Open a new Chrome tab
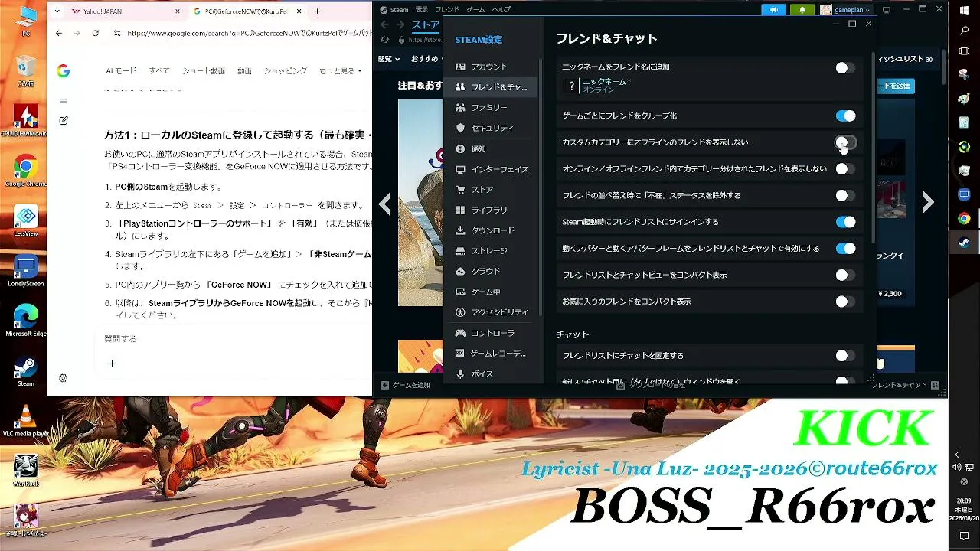This screenshot has width=980, height=551. point(318,11)
